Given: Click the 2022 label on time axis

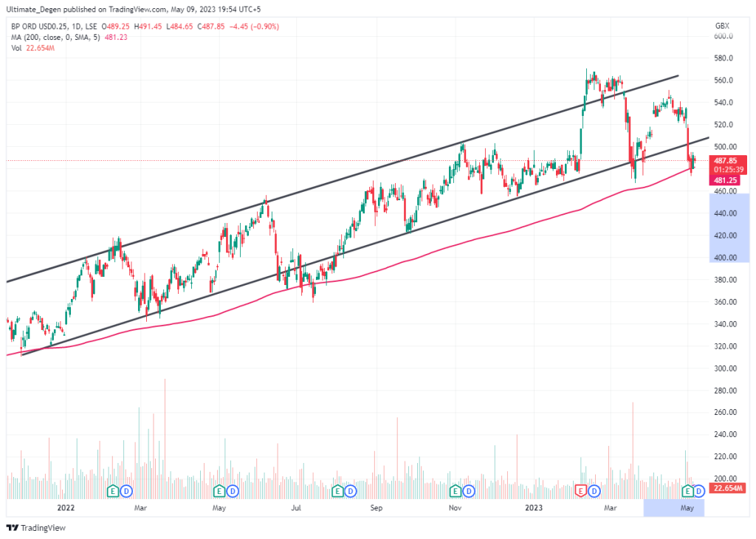Looking at the screenshot, I should pyautogui.click(x=66, y=508).
